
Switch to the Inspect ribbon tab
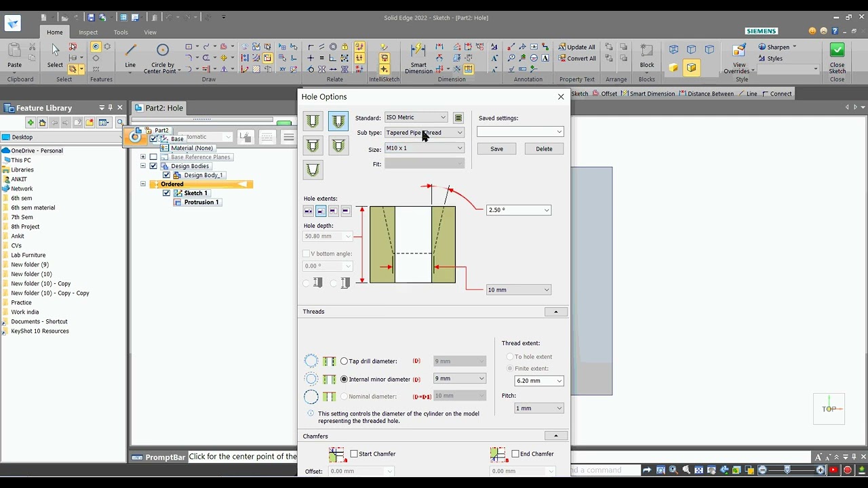(x=88, y=32)
